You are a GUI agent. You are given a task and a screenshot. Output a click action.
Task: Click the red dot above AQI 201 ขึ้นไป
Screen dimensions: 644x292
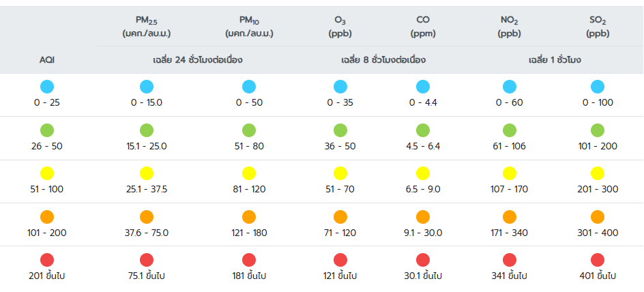[x=47, y=260]
